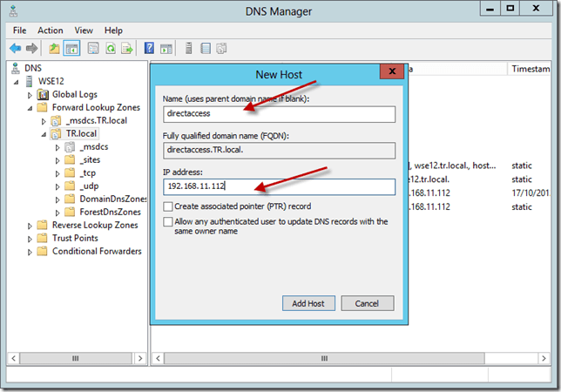Open the Action menu

pyautogui.click(x=50, y=30)
